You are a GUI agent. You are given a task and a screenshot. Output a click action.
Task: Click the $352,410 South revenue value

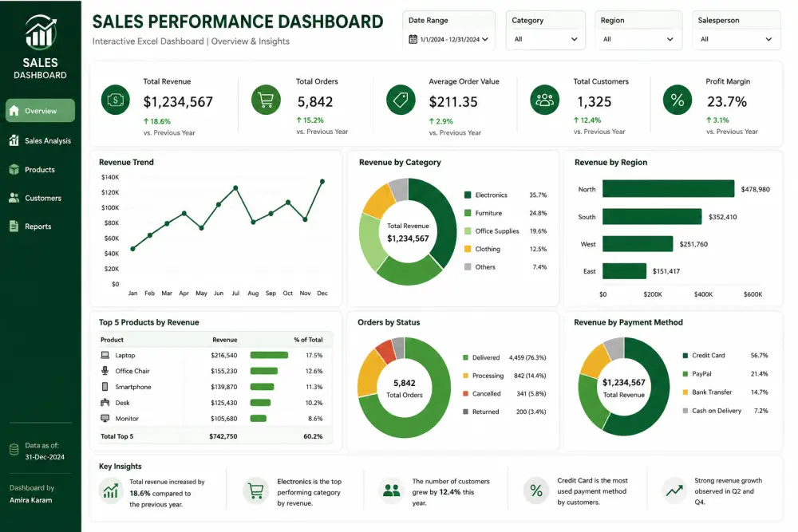[723, 217]
